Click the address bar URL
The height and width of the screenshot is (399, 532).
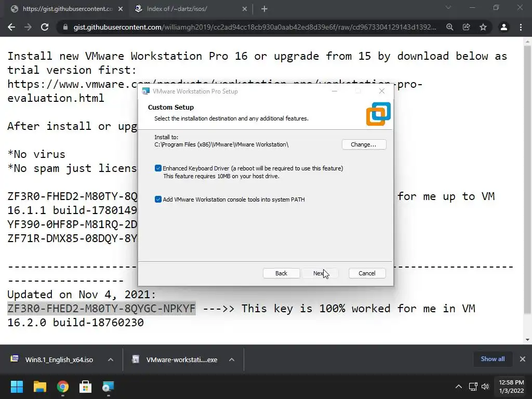coord(255,27)
